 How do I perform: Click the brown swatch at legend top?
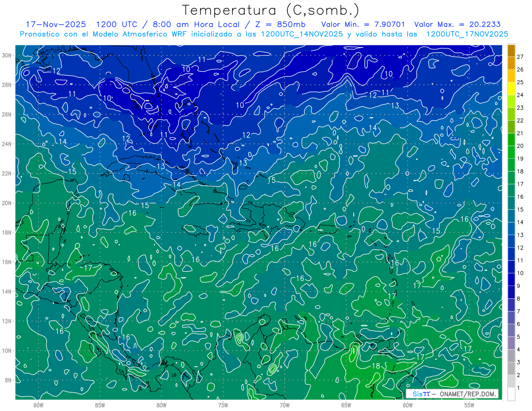point(512,50)
